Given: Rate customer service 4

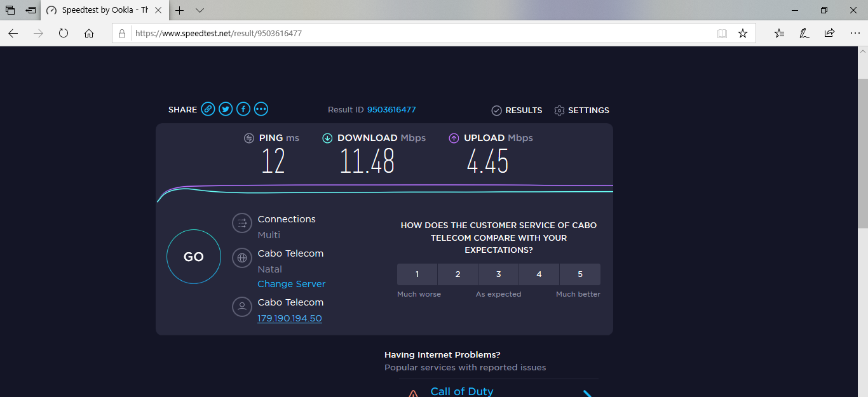Looking at the screenshot, I should (x=539, y=274).
